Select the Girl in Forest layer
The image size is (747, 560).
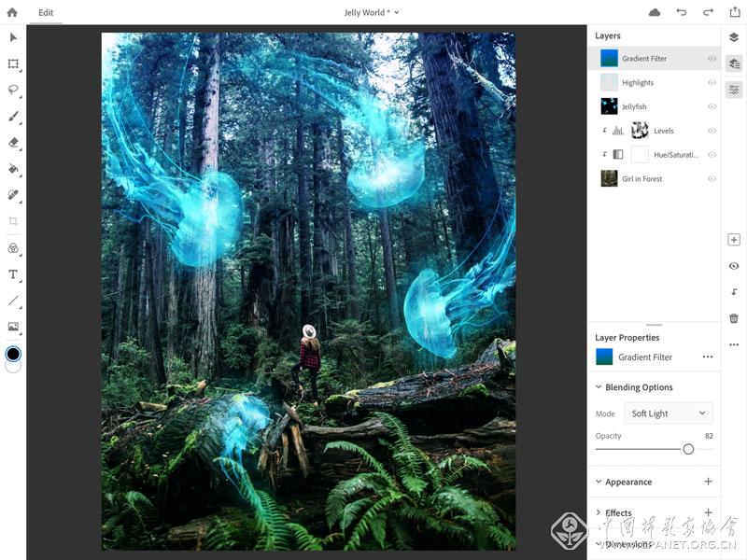coord(655,178)
